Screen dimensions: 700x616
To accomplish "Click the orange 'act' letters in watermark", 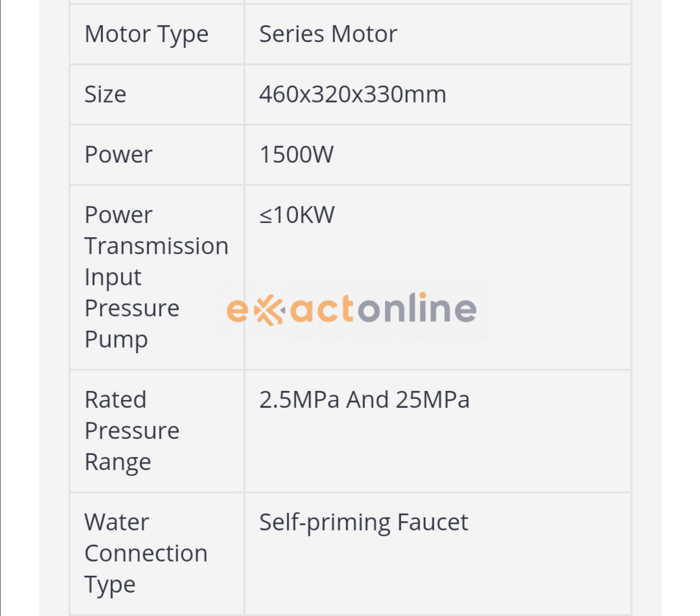I will coord(321,310).
